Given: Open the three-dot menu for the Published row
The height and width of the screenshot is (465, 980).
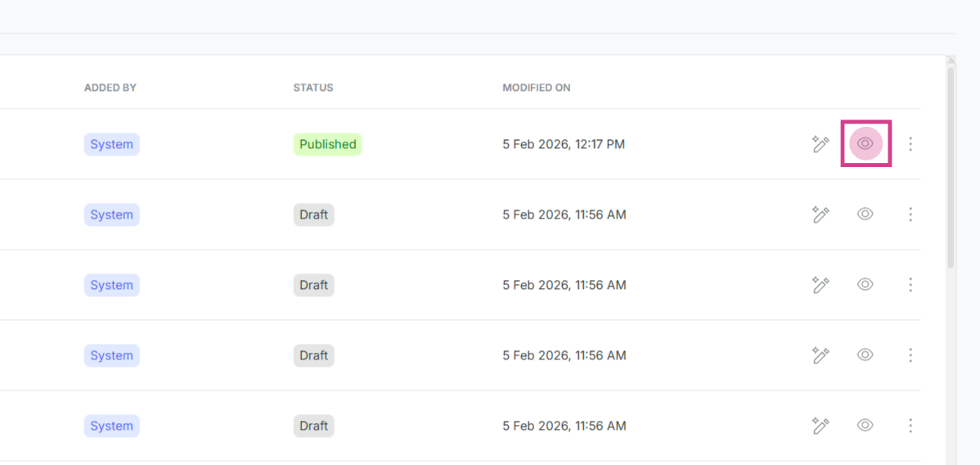Looking at the screenshot, I should click(910, 144).
